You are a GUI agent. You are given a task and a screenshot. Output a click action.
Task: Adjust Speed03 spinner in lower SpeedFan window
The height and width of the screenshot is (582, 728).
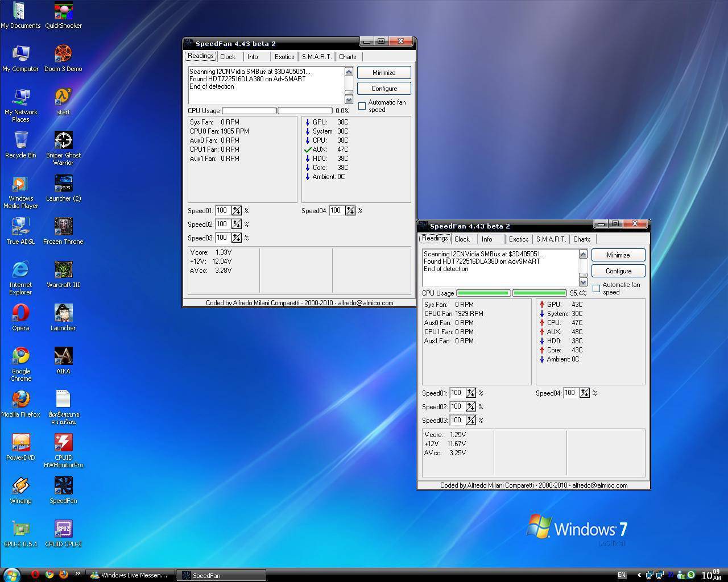[x=471, y=420]
